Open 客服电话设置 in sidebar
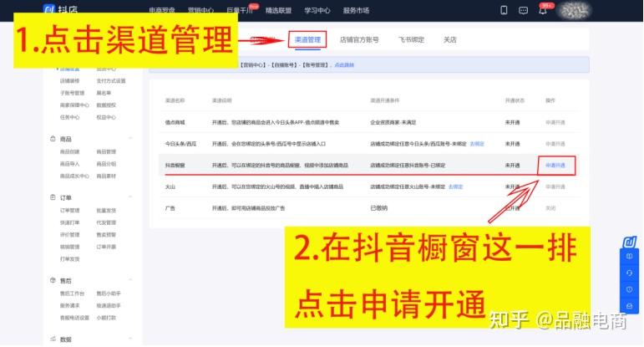The image size is (644, 347). (x=74, y=318)
